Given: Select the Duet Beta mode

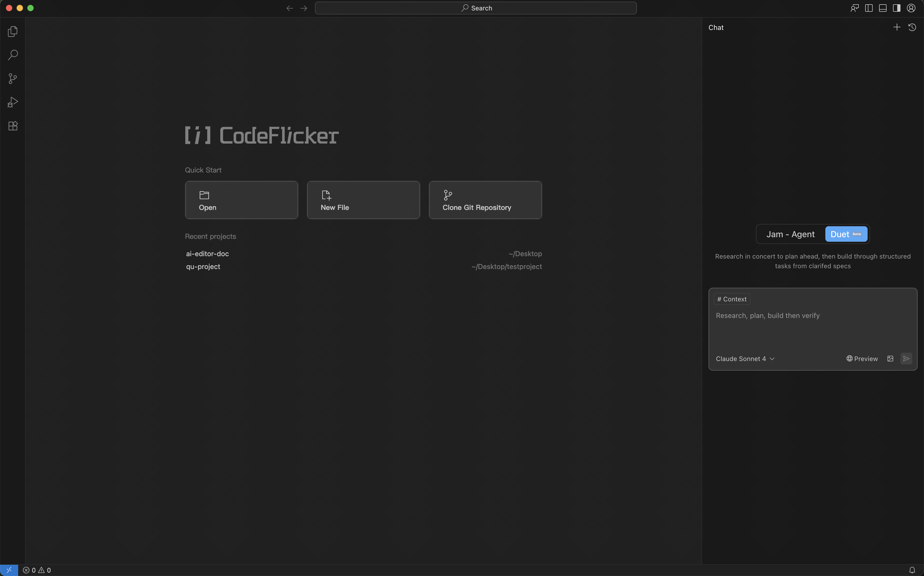Looking at the screenshot, I should 846,234.
